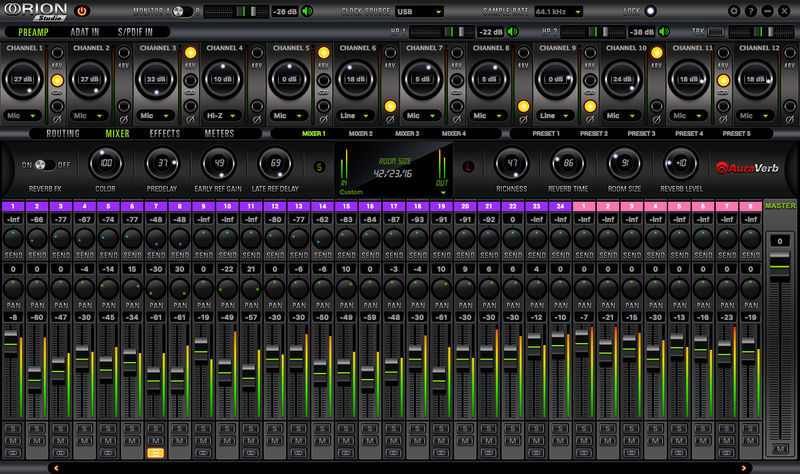The image size is (800, 474).
Task: Open Channel 4 Hi-Z input dropdown
Action: click(222, 116)
